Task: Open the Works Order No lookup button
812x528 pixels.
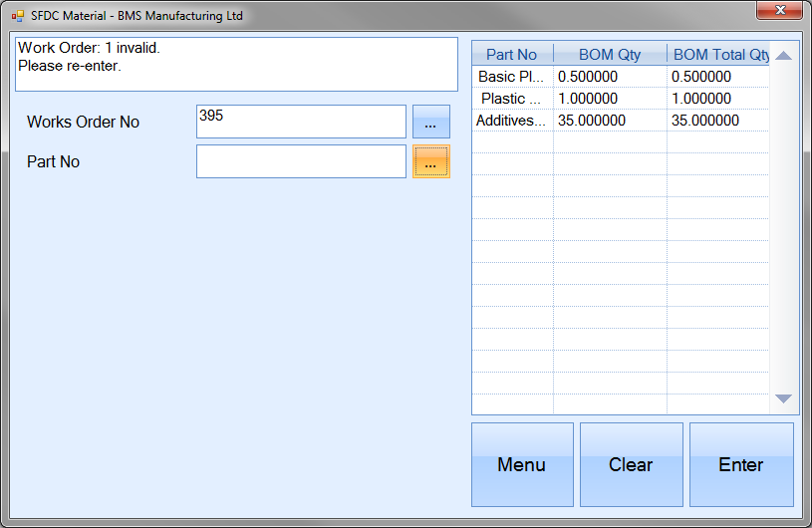Action: pos(430,122)
